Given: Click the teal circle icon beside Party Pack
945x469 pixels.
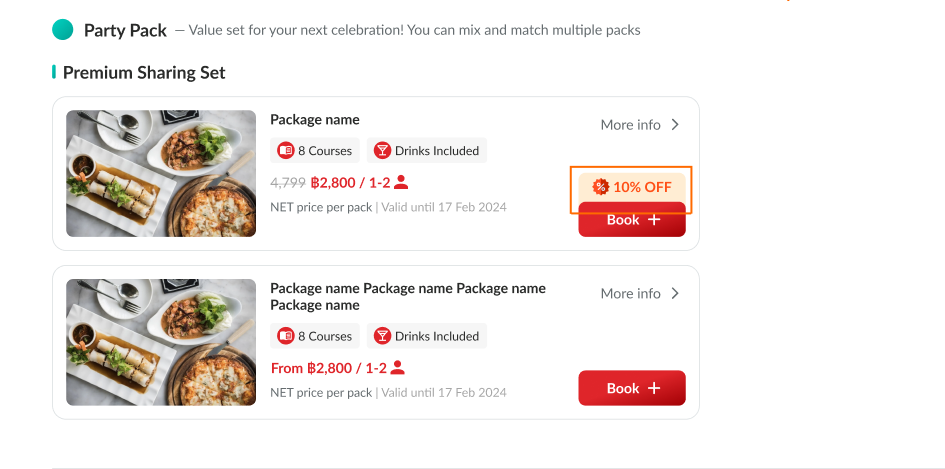Looking at the screenshot, I should click(x=63, y=30).
